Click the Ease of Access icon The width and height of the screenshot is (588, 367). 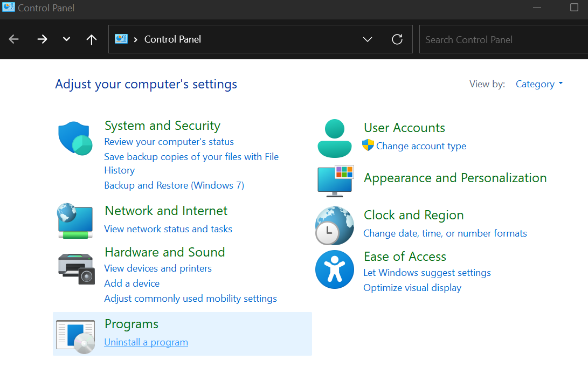(x=335, y=269)
